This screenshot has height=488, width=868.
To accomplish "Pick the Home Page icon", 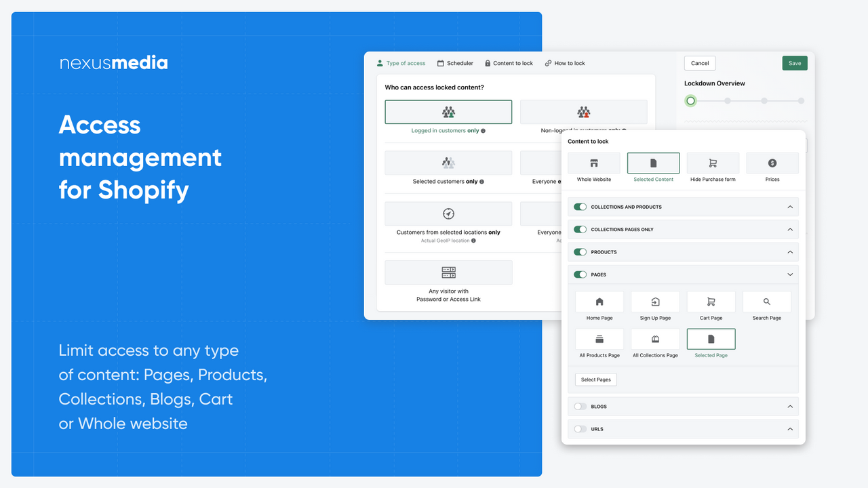I will pyautogui.click(x=599, y=301).
